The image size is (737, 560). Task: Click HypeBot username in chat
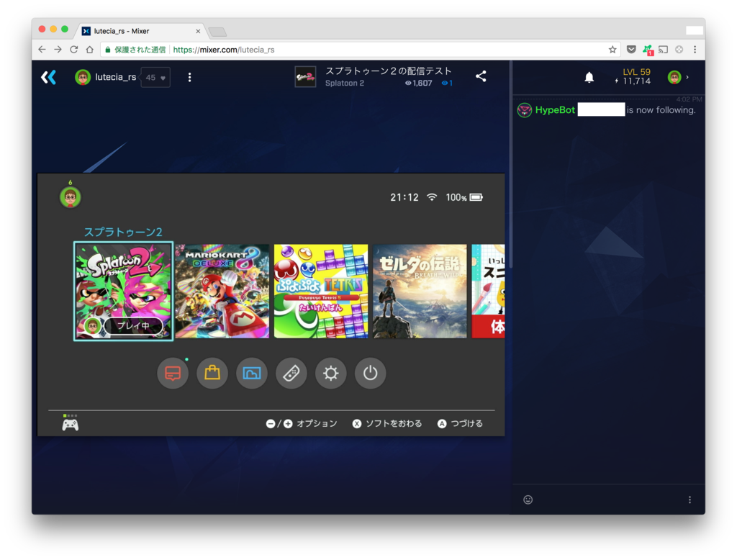[555, 110]
